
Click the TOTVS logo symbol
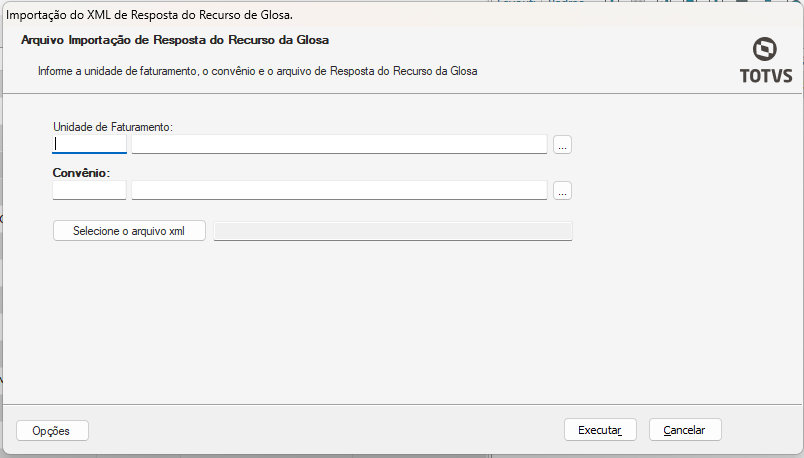click(x=765, y=50)
